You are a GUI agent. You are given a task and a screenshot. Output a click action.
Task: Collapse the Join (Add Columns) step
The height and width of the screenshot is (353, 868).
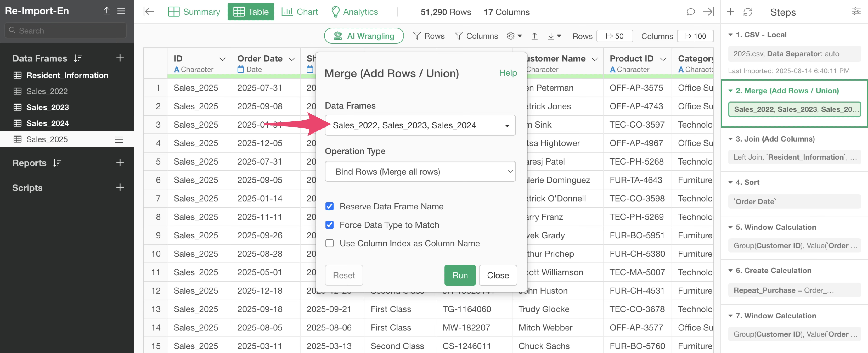pos(730,139)
